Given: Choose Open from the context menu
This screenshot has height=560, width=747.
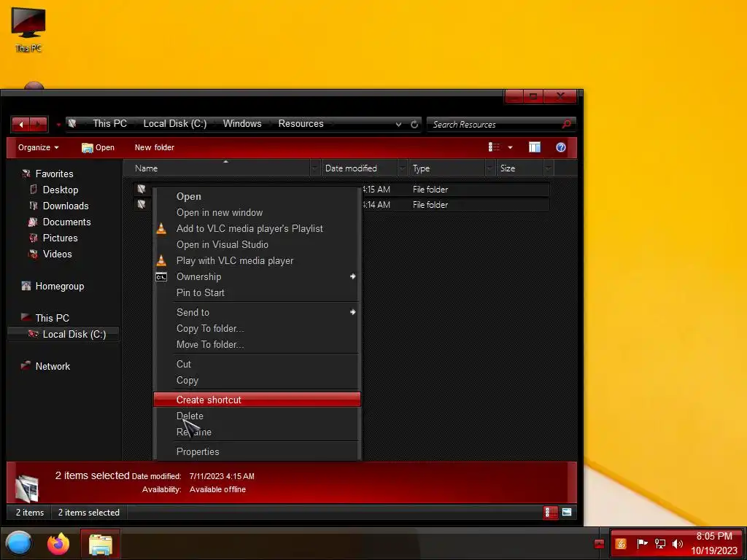Looking at the screenshot, I should 257,196.
